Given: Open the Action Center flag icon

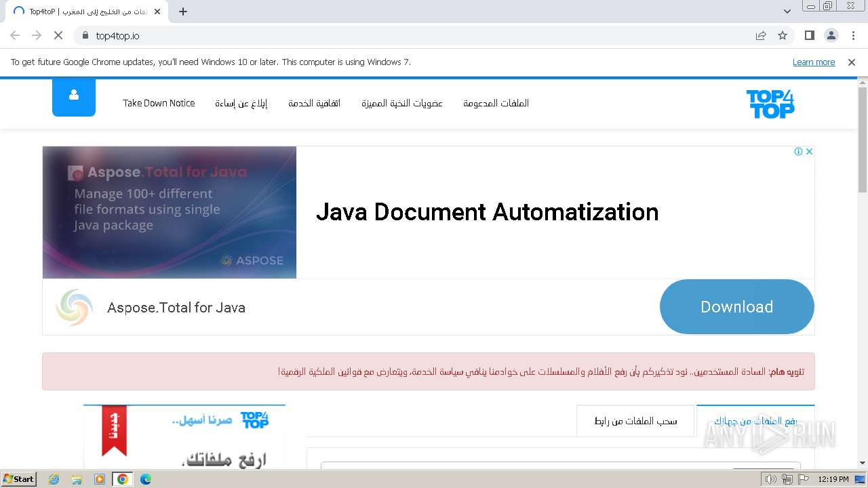Looking at the screenshot, I should click(x=804, y=479).
